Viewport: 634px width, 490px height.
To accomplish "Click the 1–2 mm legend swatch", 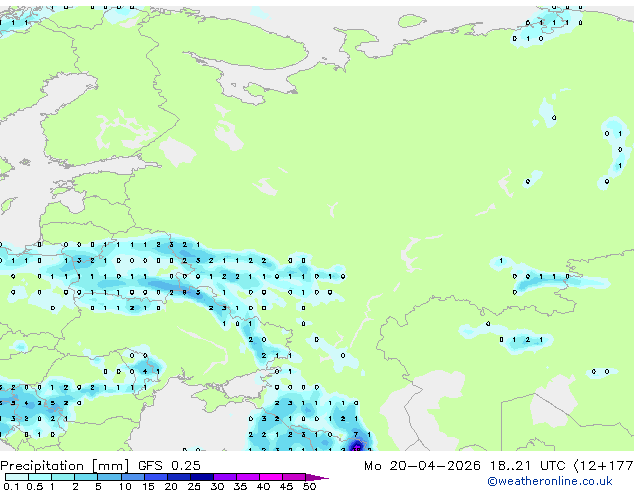I will tap(63, 477).
